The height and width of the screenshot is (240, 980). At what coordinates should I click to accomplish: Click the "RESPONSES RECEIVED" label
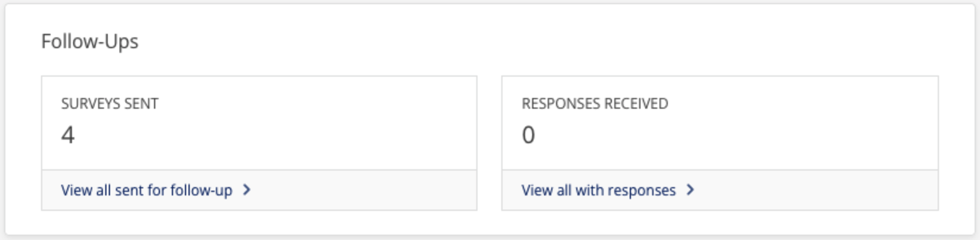595,103
